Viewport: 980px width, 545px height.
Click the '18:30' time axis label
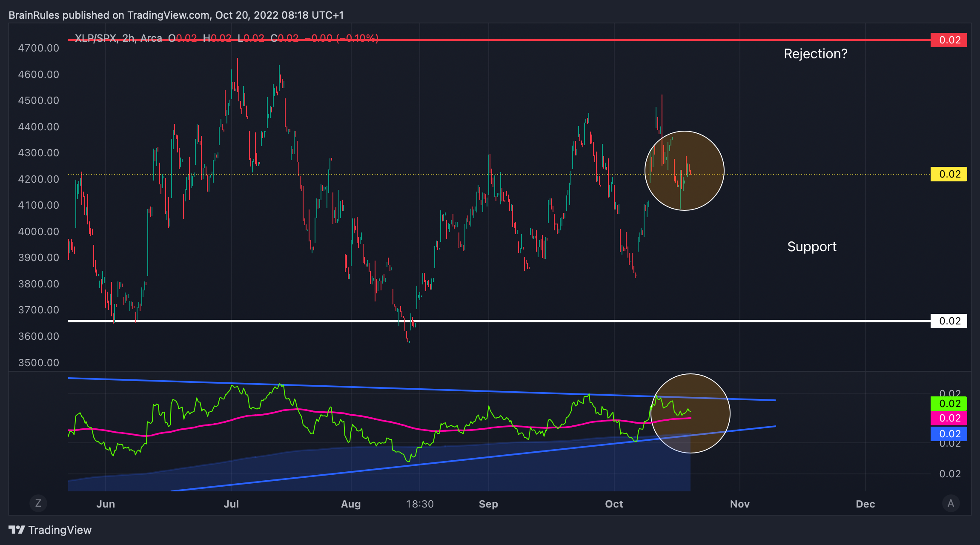point(420,504)
